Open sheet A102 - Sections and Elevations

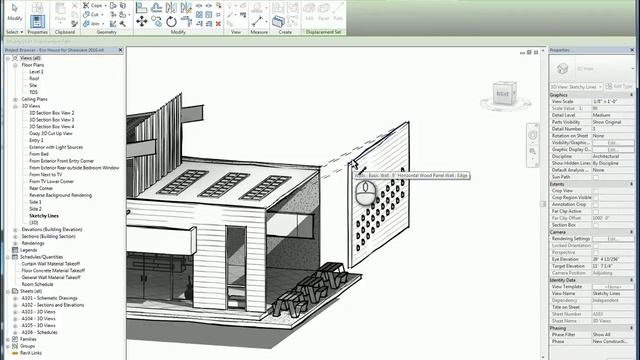pos(53,305)
